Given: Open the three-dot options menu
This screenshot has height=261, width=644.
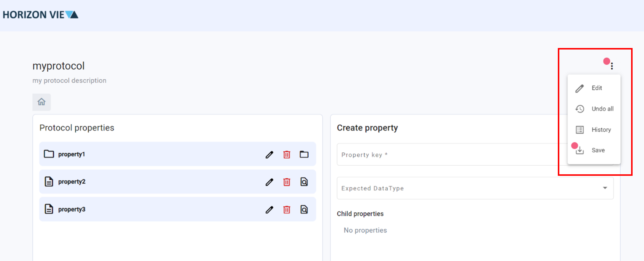Looking at the screenshot, I should click(x=612, y=66).
